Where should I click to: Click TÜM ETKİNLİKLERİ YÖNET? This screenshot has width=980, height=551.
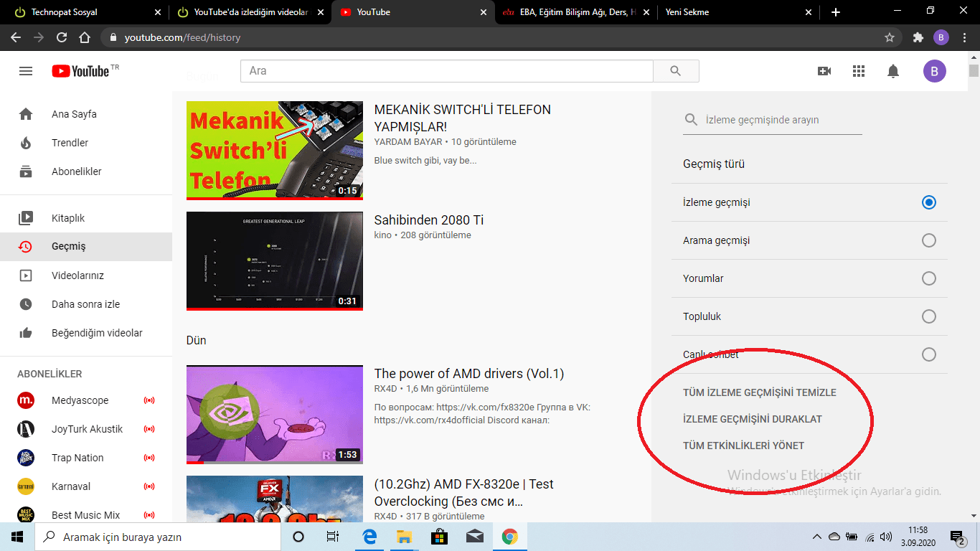coord(744,446)
